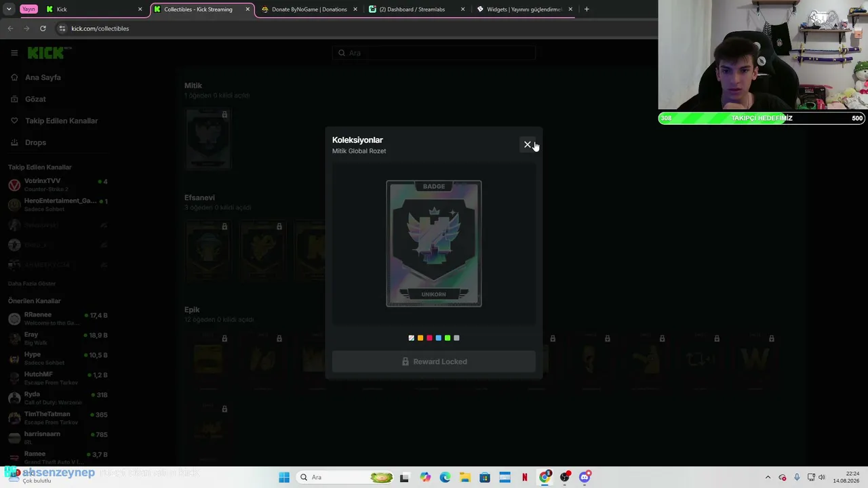Image resolution: width=868 pixels, height=488 pixels.
Task: Click the Ramee recommended channel
Action: [x=58, y=457]
